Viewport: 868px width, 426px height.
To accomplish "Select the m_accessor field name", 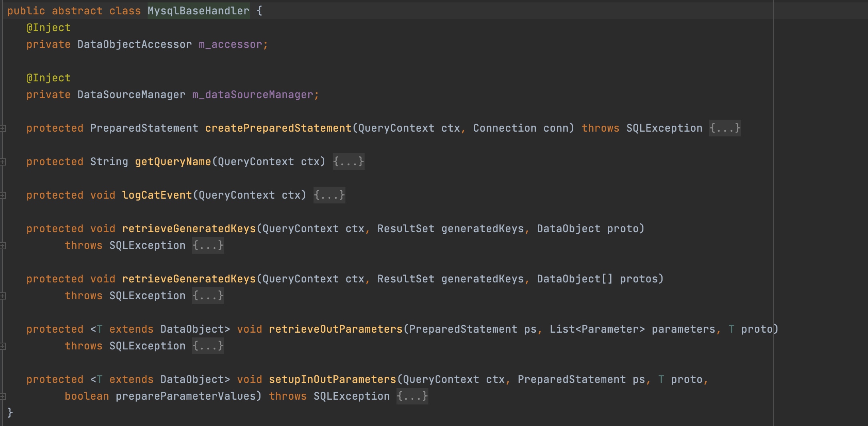I will [x=230, y=45].
